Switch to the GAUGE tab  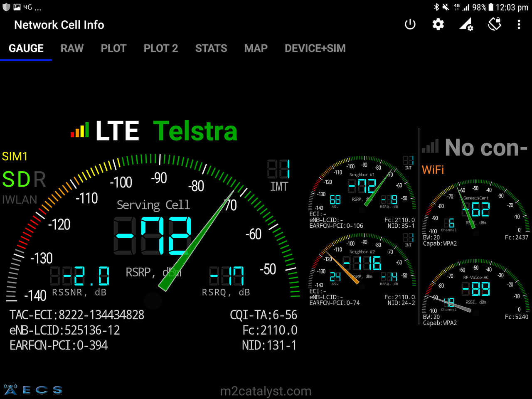pos(26,48)
